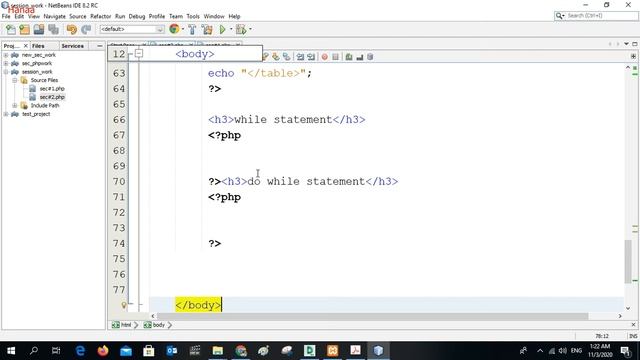Click the Build Project hammer icon
This screenshot has width=640, height=360.
[x=192, y=29]
